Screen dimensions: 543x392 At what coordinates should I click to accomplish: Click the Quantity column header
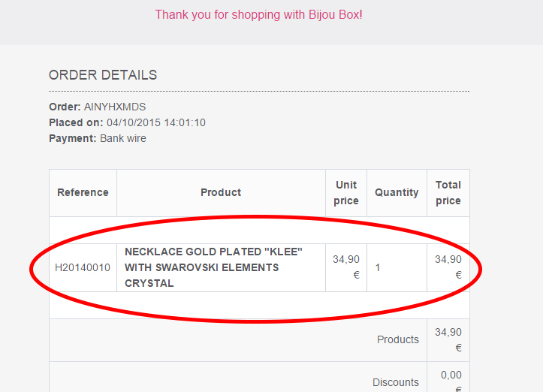[x=397, y=192]
